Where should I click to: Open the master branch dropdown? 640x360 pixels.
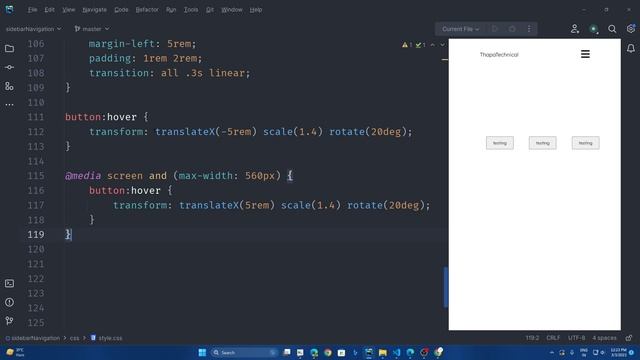click(92, 29)
